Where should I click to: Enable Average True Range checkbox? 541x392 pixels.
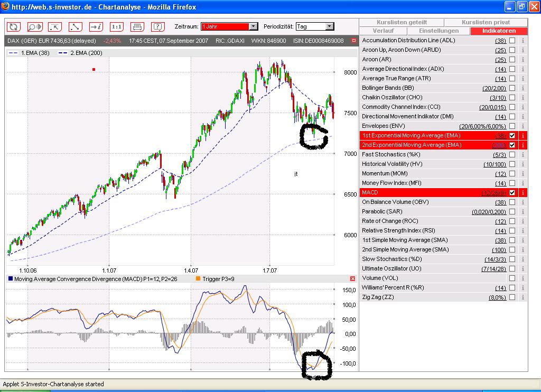(512, 78)
